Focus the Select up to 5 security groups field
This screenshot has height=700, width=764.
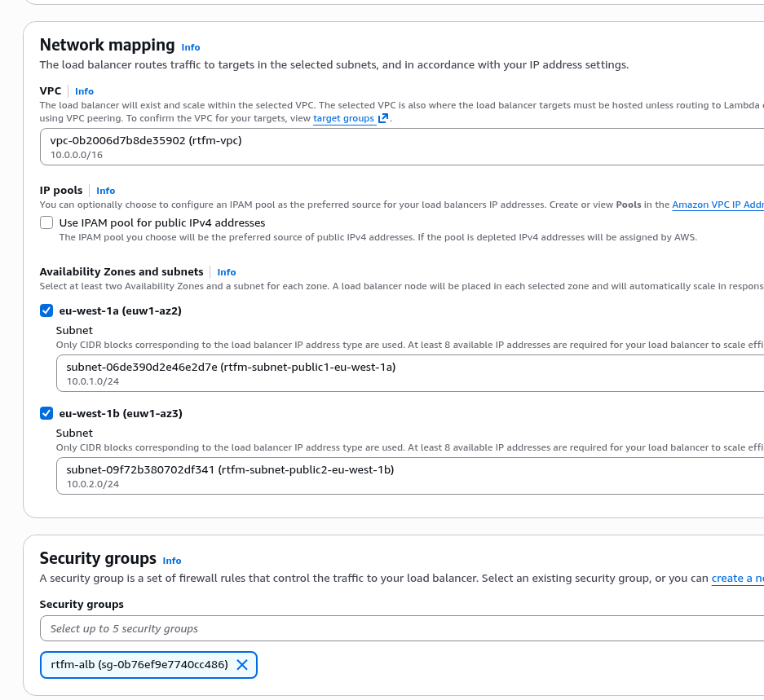tap(400, 628)
